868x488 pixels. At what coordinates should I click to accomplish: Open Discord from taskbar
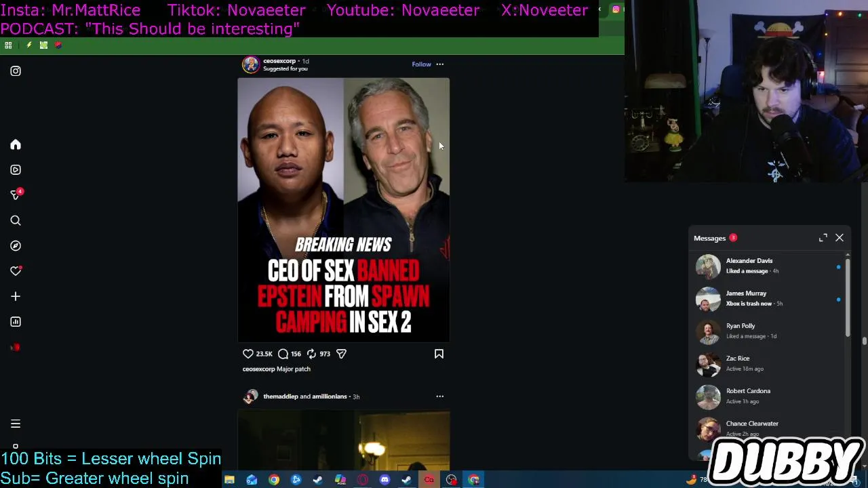pyautogui.click(x=384, y=480)
